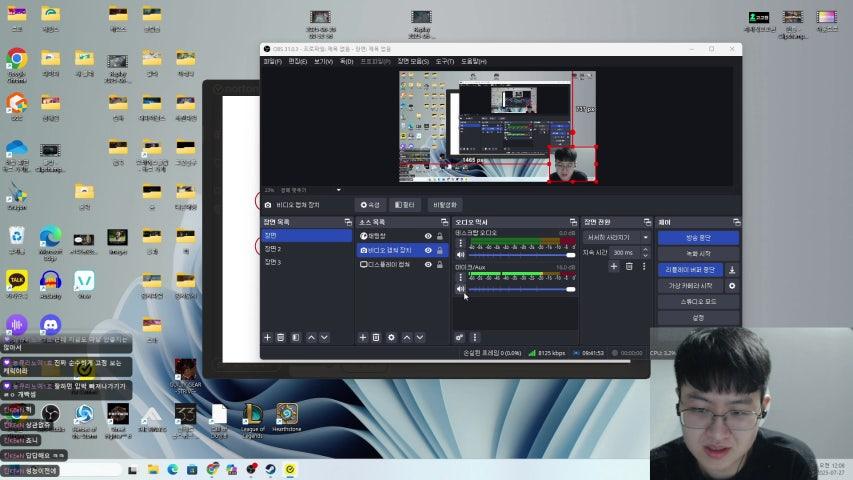Screen dimensions: 853x480
Task: Open Steam from the taskbar
Action: (271, 469)
